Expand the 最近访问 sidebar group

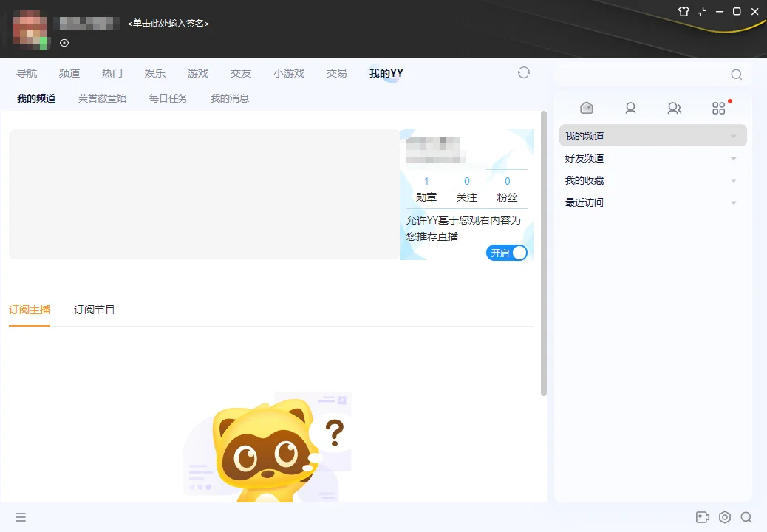(x=652, y=202)
